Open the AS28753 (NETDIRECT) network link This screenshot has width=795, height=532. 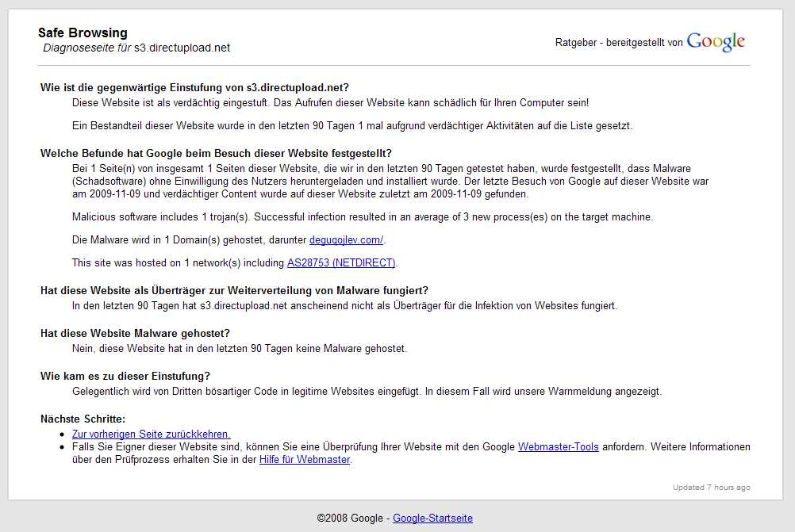pos(341,262)
